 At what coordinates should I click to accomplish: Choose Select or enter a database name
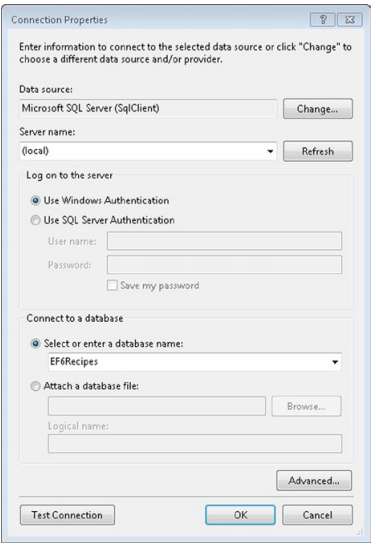pyautogui.click(x=35, y=344)
